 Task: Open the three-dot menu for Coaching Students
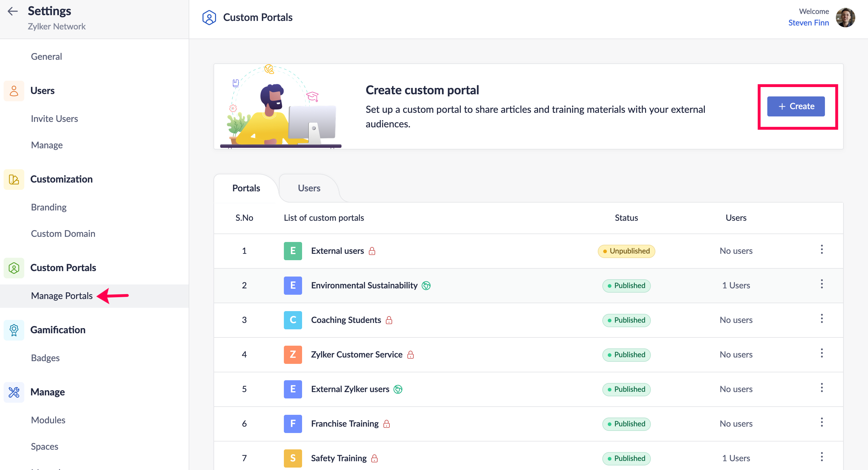(822, 319)
